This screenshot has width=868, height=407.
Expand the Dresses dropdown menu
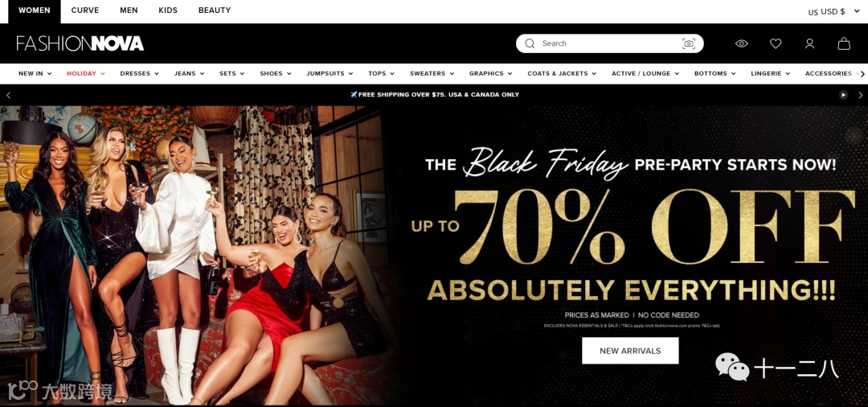140,73
